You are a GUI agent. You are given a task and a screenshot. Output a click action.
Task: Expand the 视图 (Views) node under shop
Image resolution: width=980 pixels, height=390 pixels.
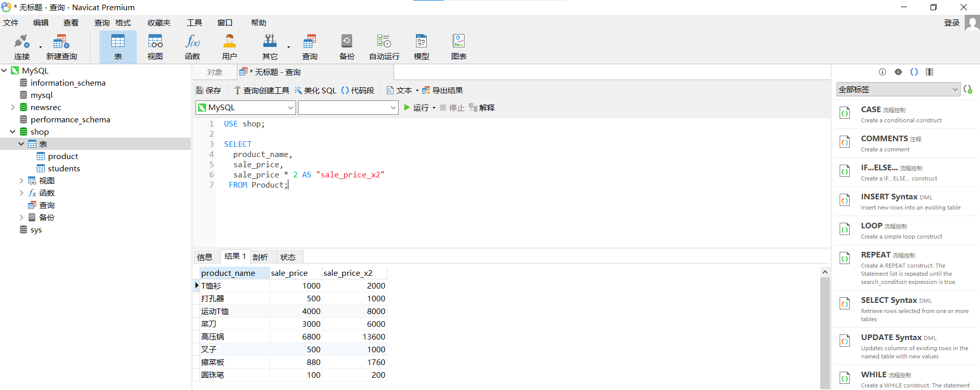21,180
